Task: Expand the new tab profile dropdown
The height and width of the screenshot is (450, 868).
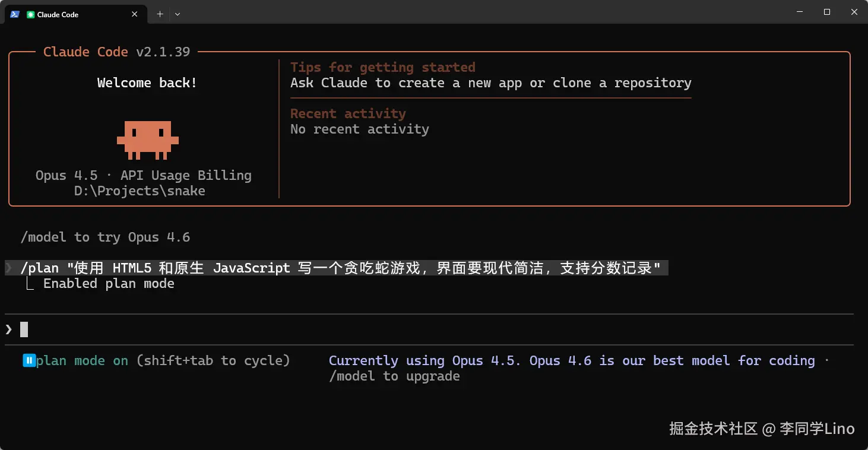Action: pyautogui.click(x=178, y=14)
